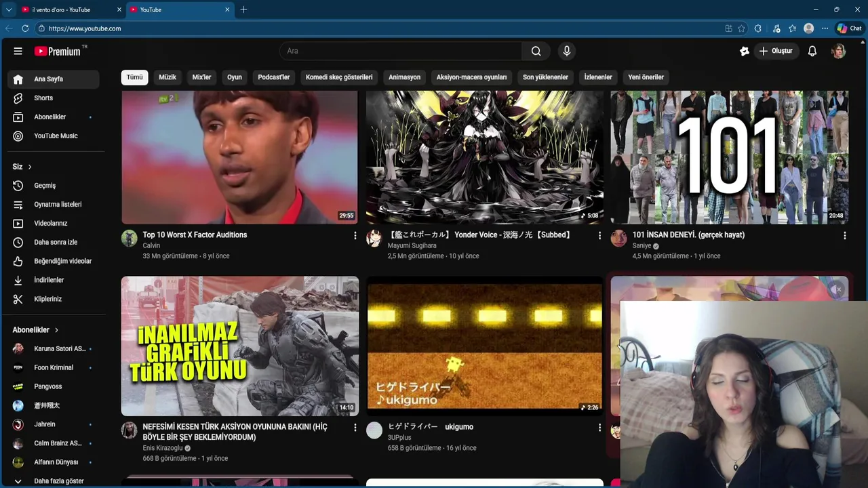This screenshot has width=868, height=488.
Task: Open Mayumi Sugihara channel name
Action: coord(412,245)
